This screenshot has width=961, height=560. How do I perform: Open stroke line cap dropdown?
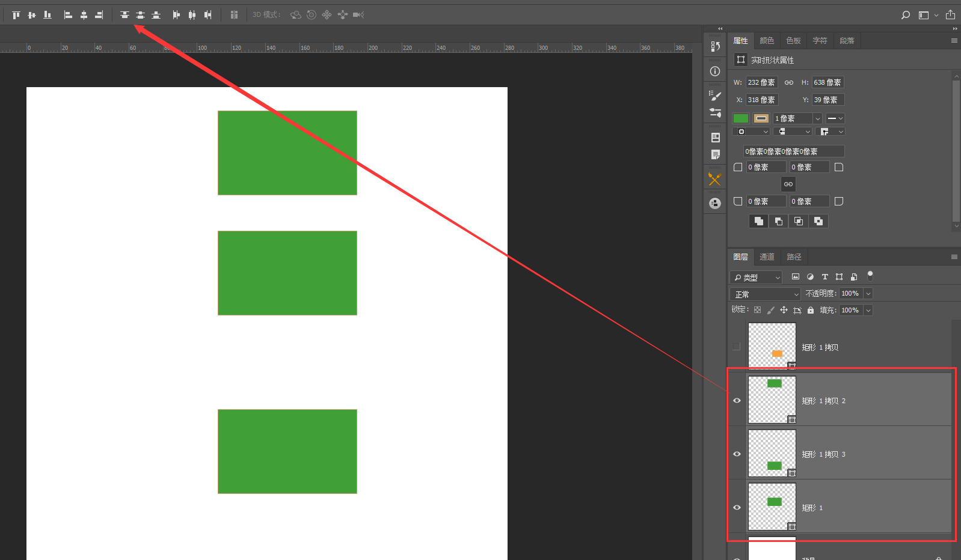pos(793,132)
